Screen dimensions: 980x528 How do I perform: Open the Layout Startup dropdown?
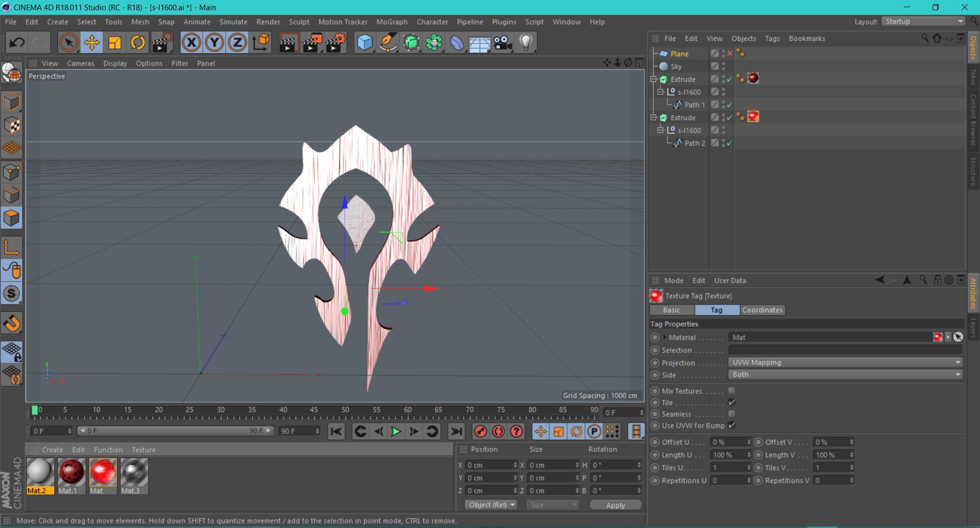[x=923, y=21]
